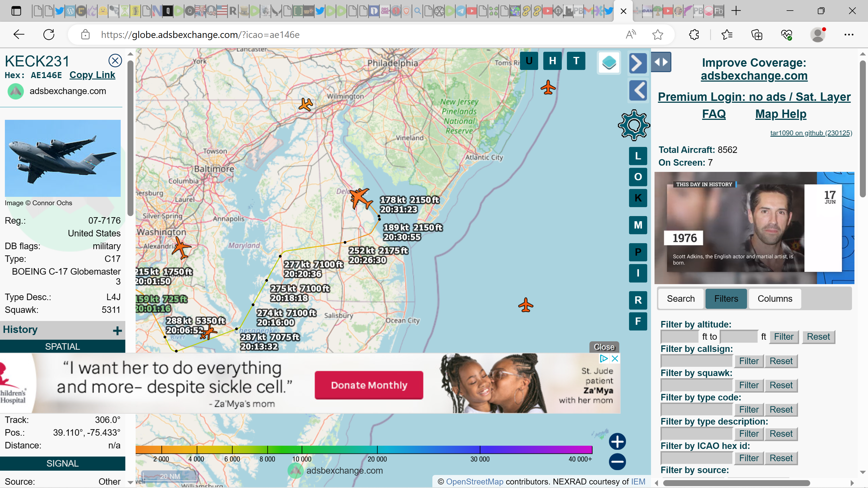Zoom out the map with minus

[x=617, y=462]
